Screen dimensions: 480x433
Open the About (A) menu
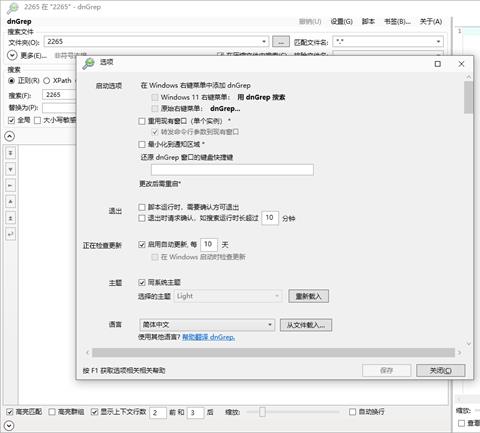[431, 22]
